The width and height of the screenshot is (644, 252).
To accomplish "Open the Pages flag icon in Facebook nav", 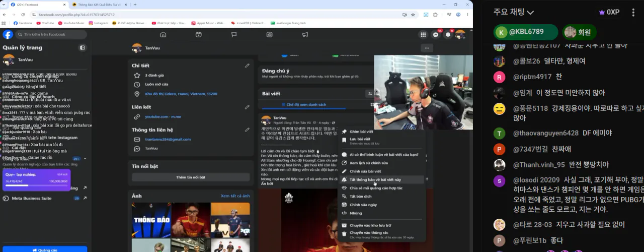I will click(234, 35).
